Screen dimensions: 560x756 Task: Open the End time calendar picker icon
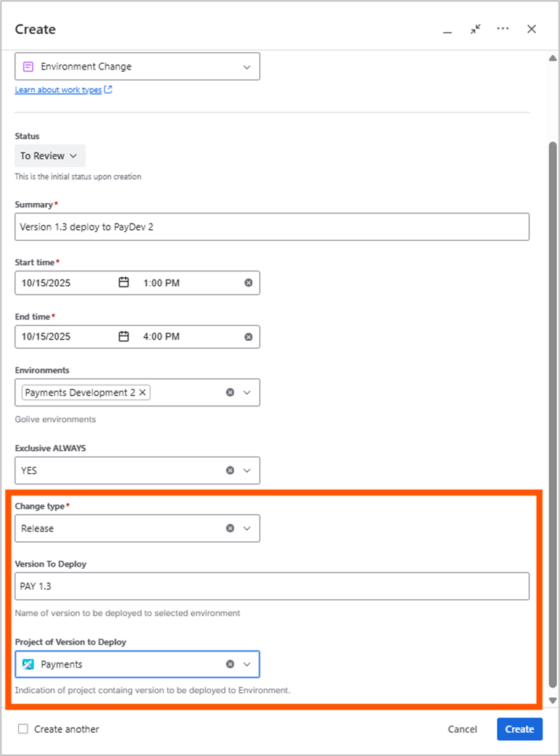[x=123, y=337]
